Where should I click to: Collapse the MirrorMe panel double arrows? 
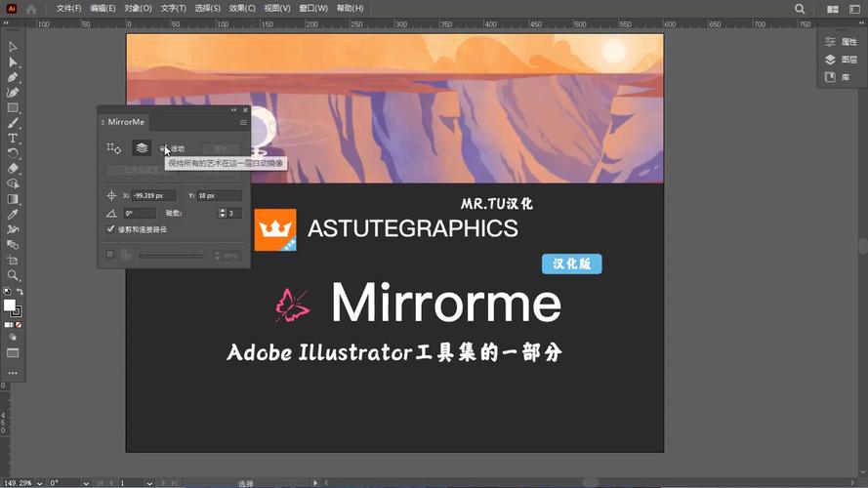[233, 110]
